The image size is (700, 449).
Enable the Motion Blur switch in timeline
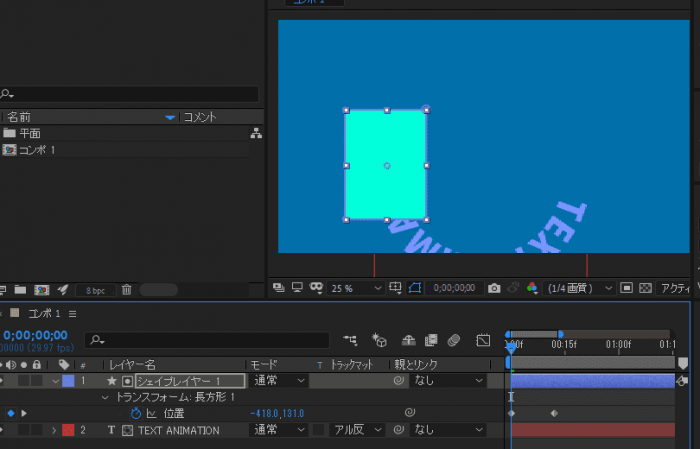pos(454,341)
